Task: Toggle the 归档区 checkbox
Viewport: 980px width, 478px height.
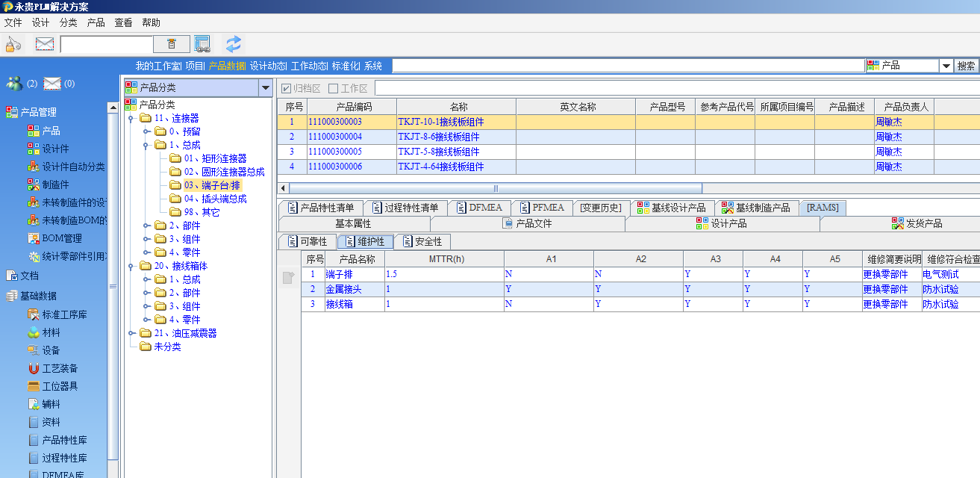Action: pyautogui.click(x=287, y=89)
